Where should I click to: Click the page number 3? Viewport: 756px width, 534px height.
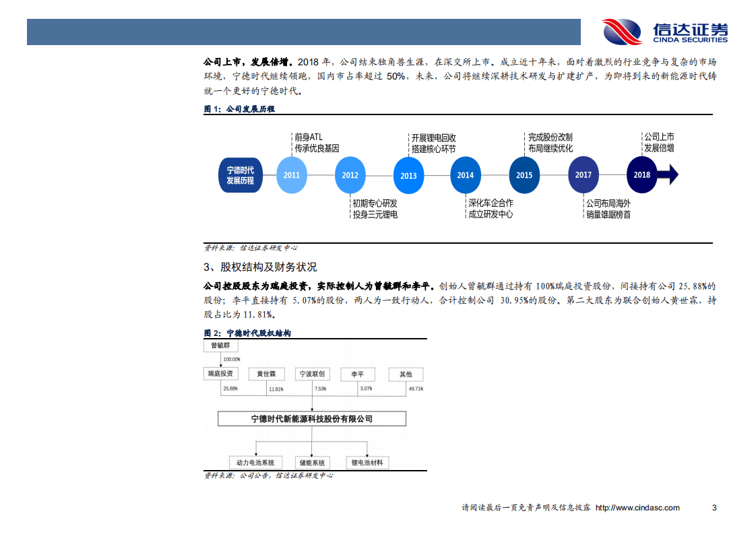pos(714,507)
